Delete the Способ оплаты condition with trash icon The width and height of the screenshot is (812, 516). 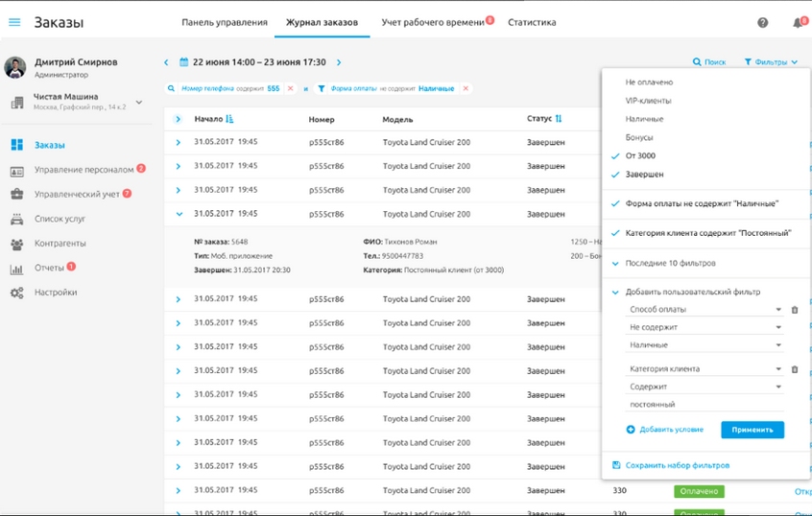point(795,310)
